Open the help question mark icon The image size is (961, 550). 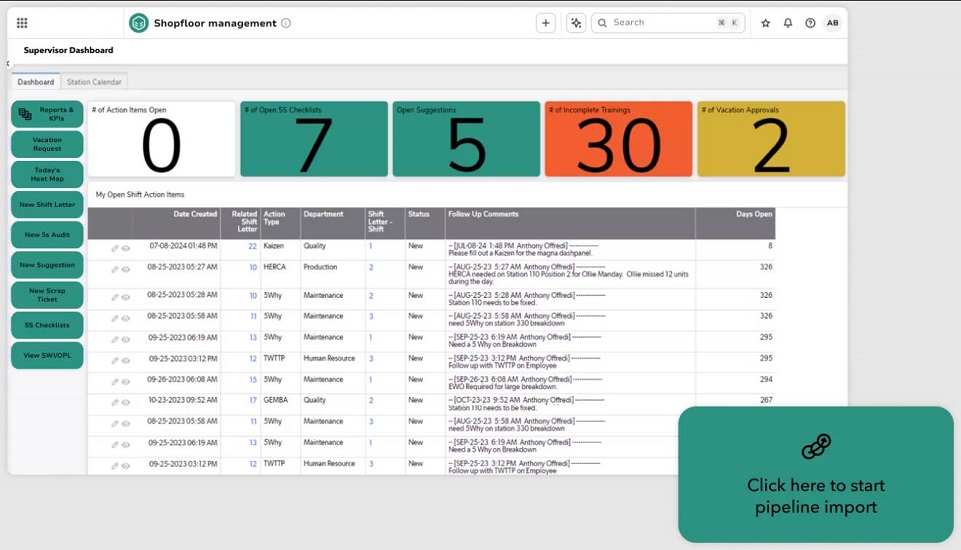tap(810, 23)
